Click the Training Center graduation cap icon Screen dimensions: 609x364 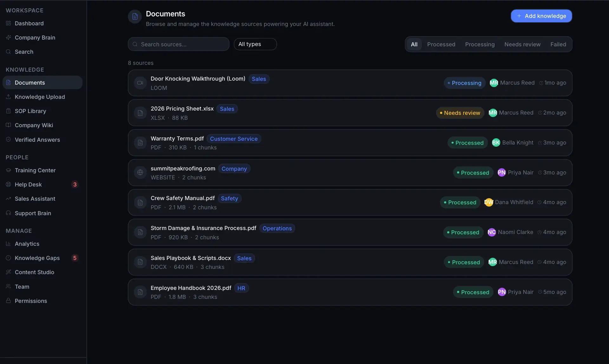point(8,170)
